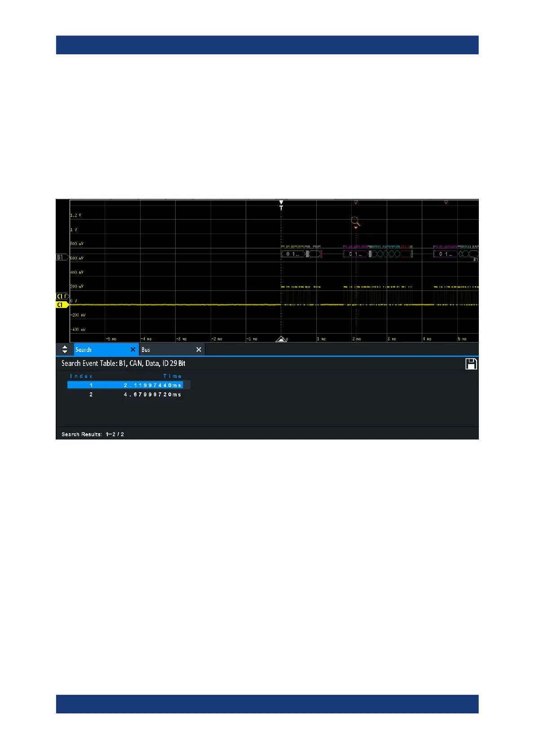Viewport: 535px width, 756px height.
Task: Click the first decoded CAN frame labeled 0 1...
Action: tap(293, 254)
